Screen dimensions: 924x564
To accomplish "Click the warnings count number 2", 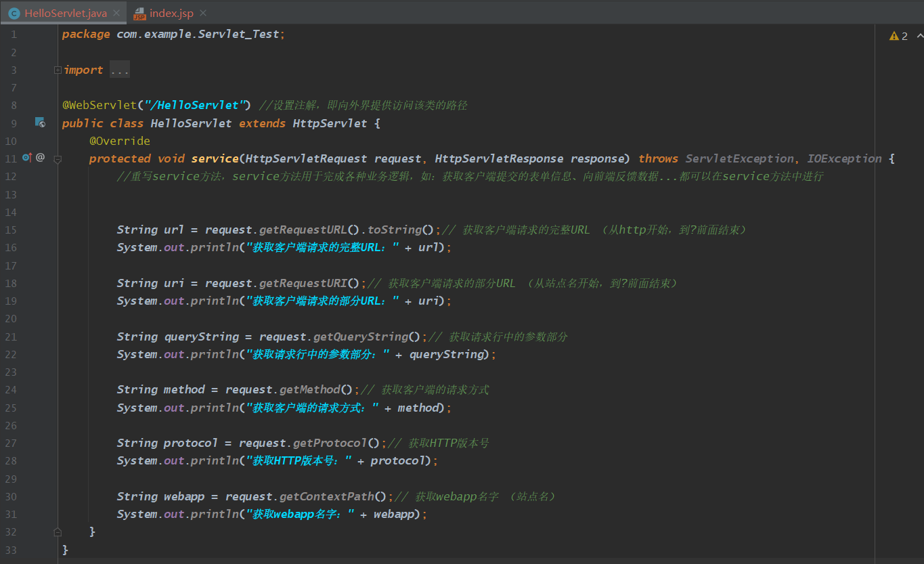I will click(x=904, y=36).
